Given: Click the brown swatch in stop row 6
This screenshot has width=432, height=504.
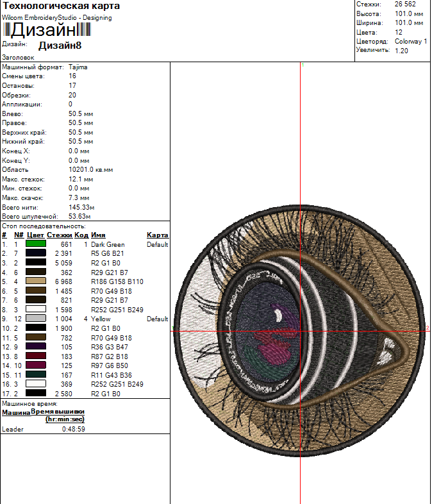Looking at the screenshot, I should point(36,290).
